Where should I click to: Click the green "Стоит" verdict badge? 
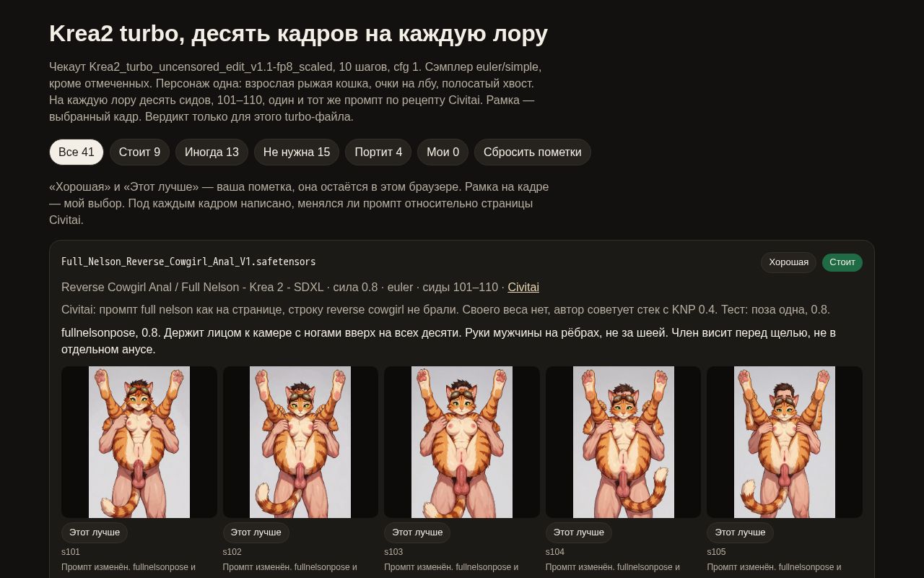click(842, 262)
